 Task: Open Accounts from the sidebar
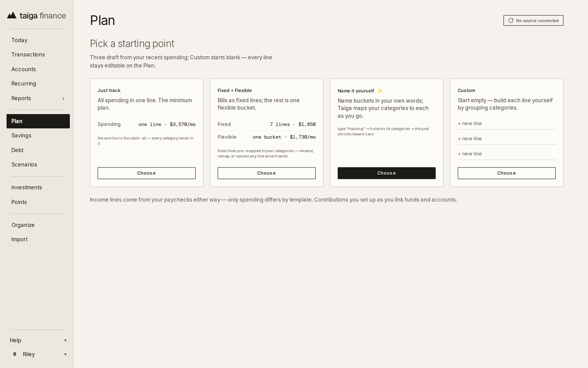(x=38, y=69)
